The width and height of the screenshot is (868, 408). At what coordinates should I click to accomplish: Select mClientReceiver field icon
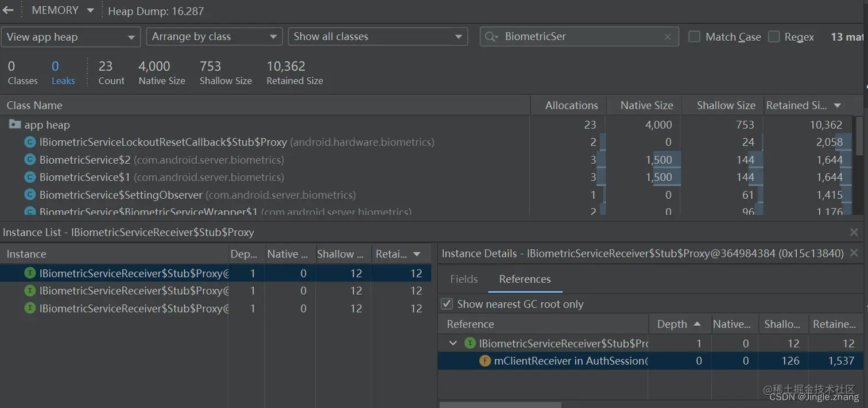485,361
